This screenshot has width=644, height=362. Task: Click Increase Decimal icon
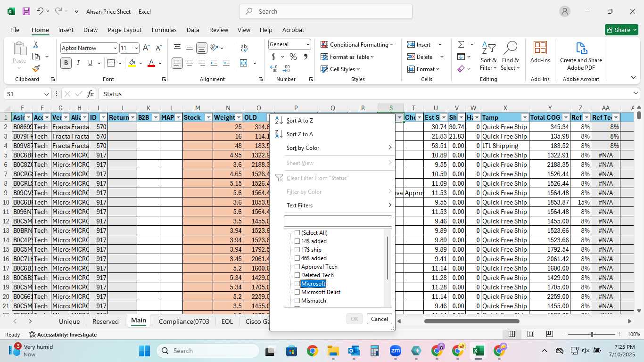(274, 69)
